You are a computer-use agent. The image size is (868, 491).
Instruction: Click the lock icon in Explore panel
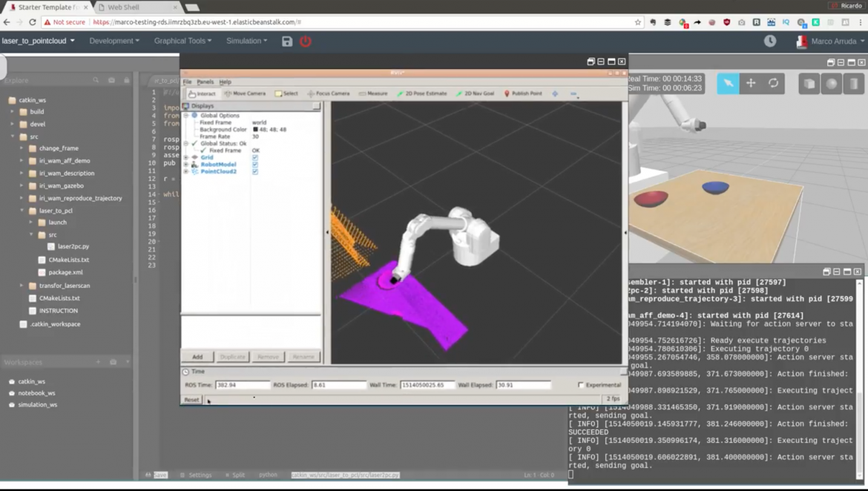pos(127,80)
